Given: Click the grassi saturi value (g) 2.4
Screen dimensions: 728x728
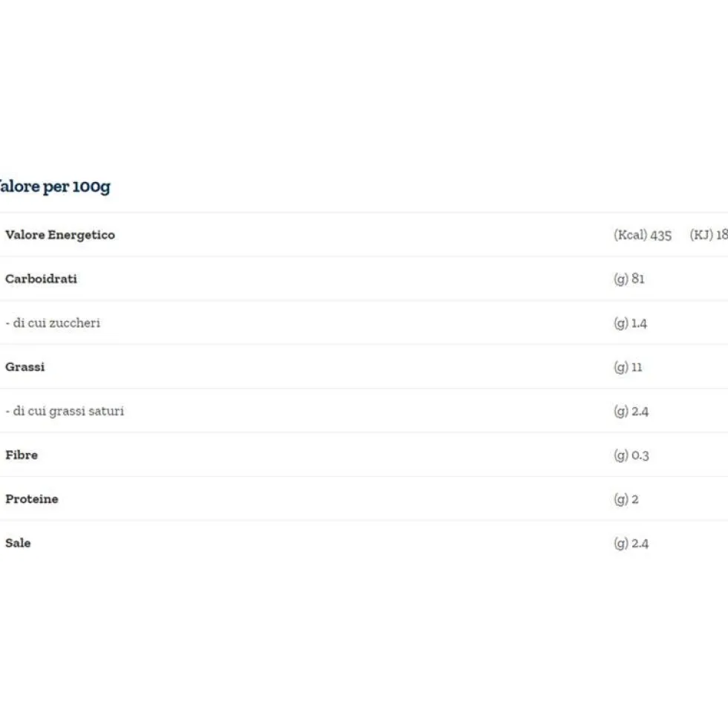Looking at the screenshot, I should [x=631, y=412].
